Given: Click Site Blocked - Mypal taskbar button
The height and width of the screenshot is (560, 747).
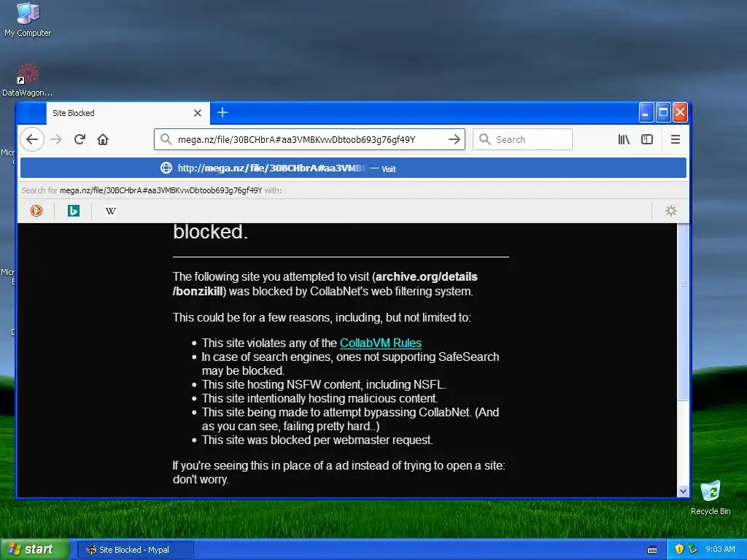Looking at the screenshot, I should coord(135,550).
